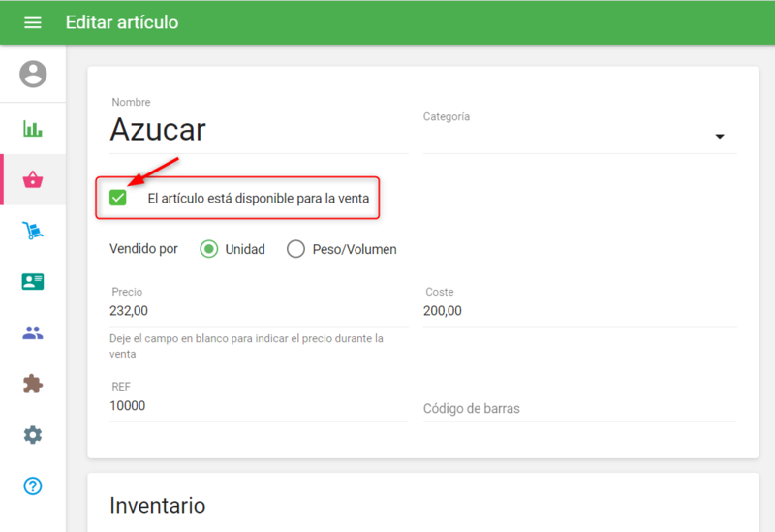775x532 pixels.
Task: Open the help question mark icon
Action: [33, 486]
